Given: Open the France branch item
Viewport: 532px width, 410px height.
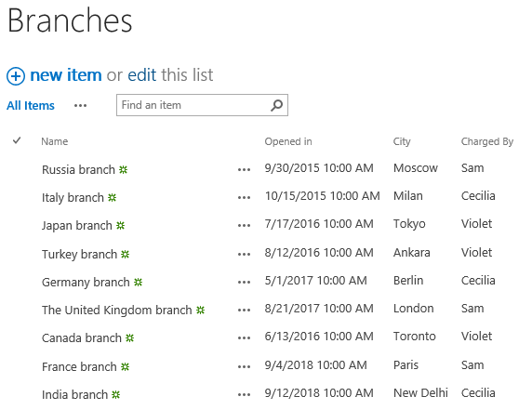Looking at the screenshot, I should pyautogui.click(x=79, y=366).
